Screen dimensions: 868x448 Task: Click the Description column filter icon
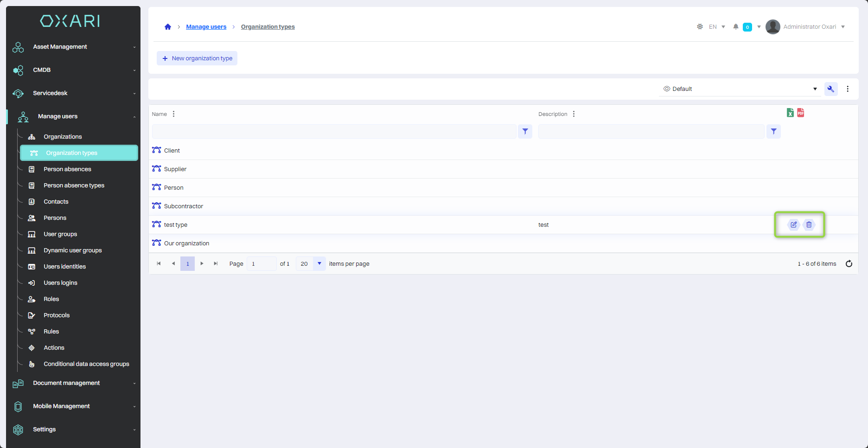773,132
